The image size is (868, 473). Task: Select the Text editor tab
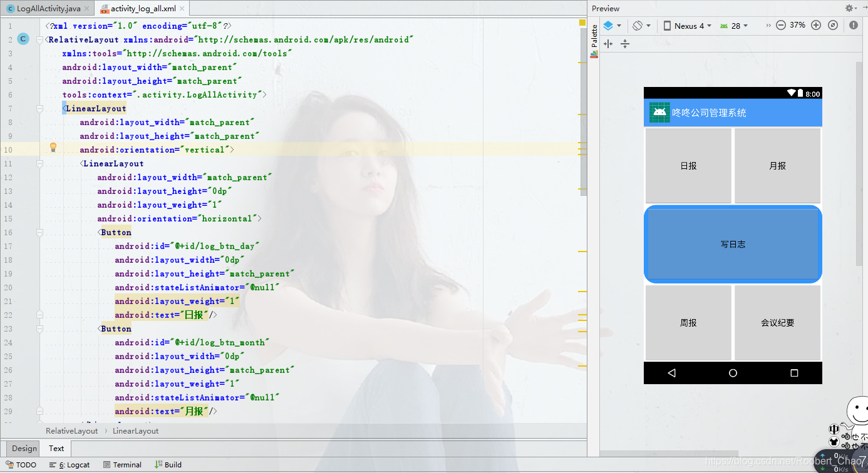click(56, 449)
